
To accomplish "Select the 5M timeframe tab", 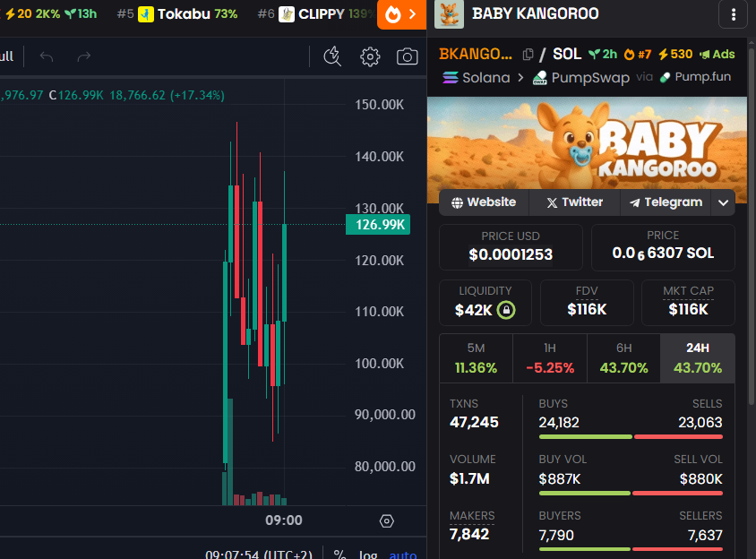I will coord(476,358).
